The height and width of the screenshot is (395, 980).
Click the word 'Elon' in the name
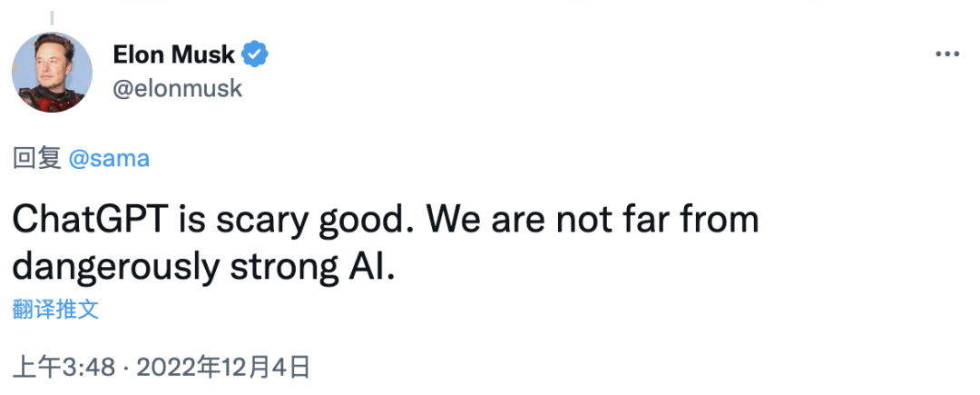pyautogui.click(x=138, y=54)
